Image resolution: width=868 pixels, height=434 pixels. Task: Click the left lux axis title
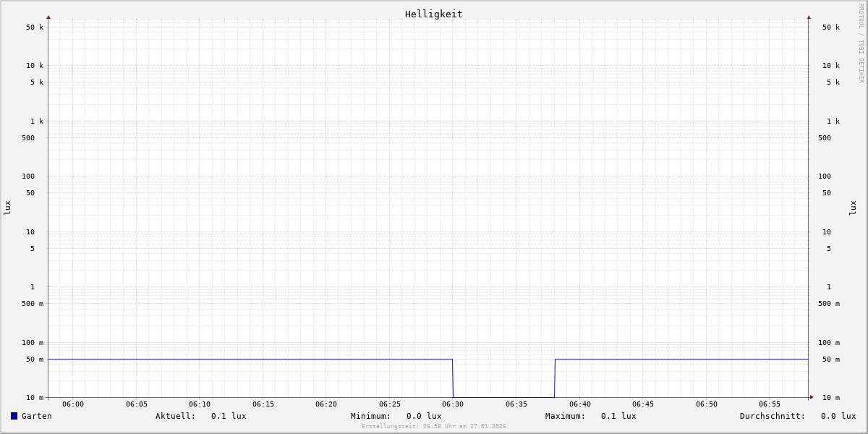7,208
